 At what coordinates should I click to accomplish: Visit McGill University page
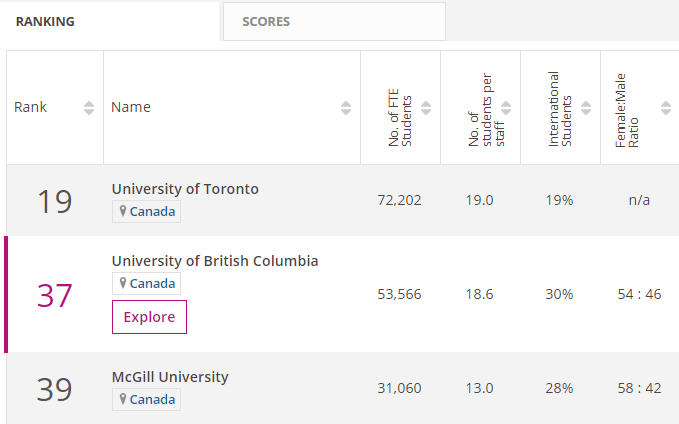pyautogui.click(x=170, y=377)
